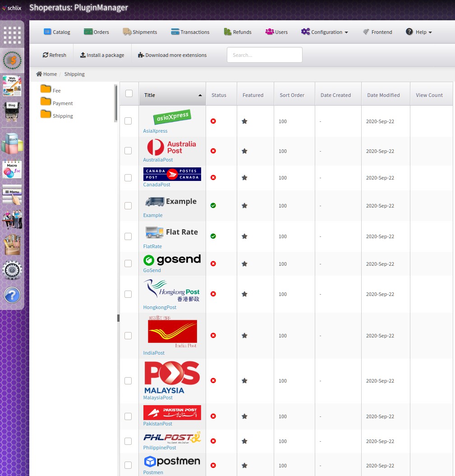This screenshot has height=476, width=455.
Task: Click the asiaXpress logo thumbnail
Action: [x=172, y=117]
